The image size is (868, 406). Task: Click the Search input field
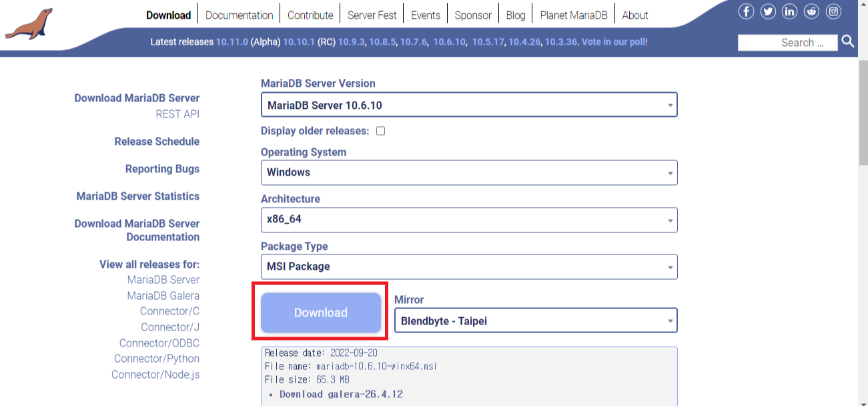click(788, 42)
